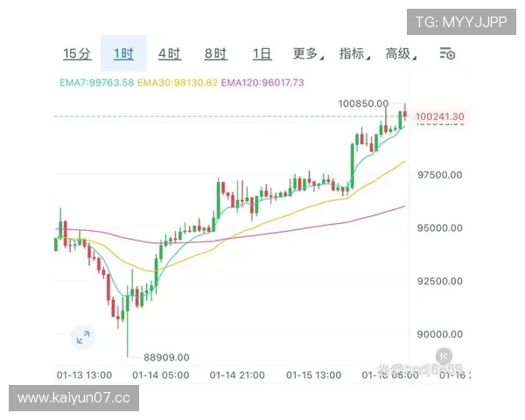Open the 高级 advanced dropdown
Screen dimensions: 525x420
pos(401,53)
